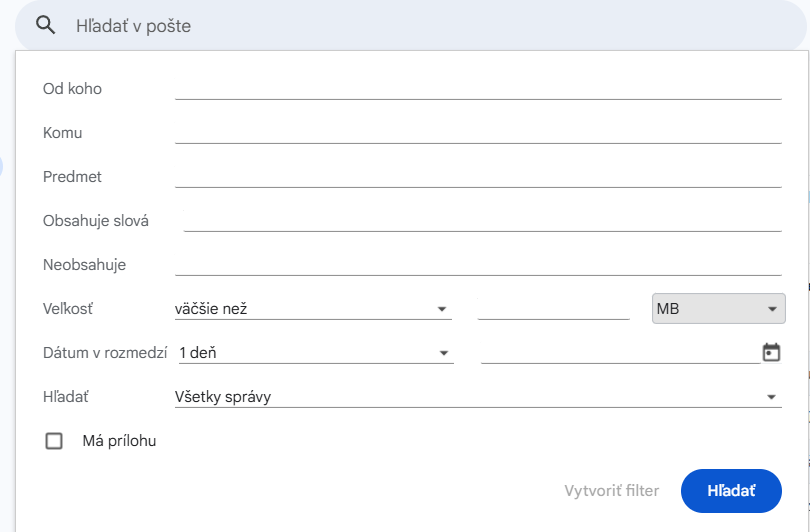Click the Hľadať v pošte search bar

pos(411,25)
